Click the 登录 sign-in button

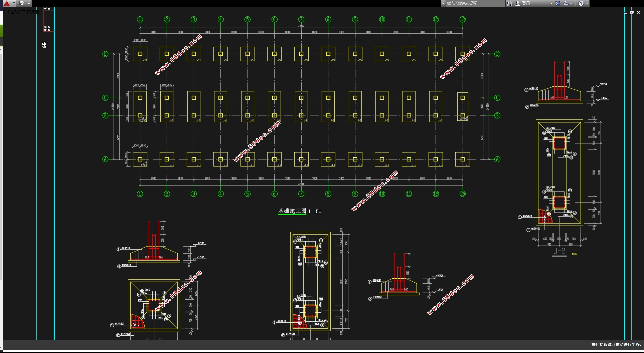pyautogui.click(x=526, y=3)
